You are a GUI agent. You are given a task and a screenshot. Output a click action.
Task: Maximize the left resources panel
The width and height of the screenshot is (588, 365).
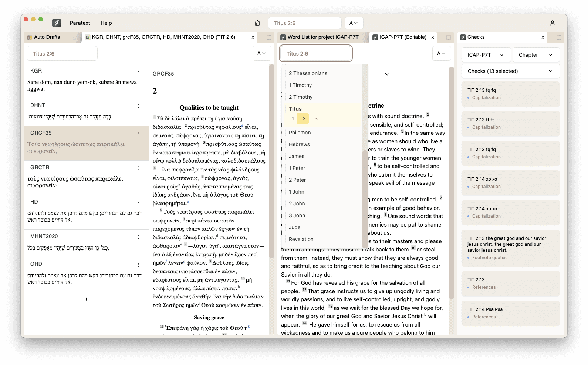[x=269, y=37]
